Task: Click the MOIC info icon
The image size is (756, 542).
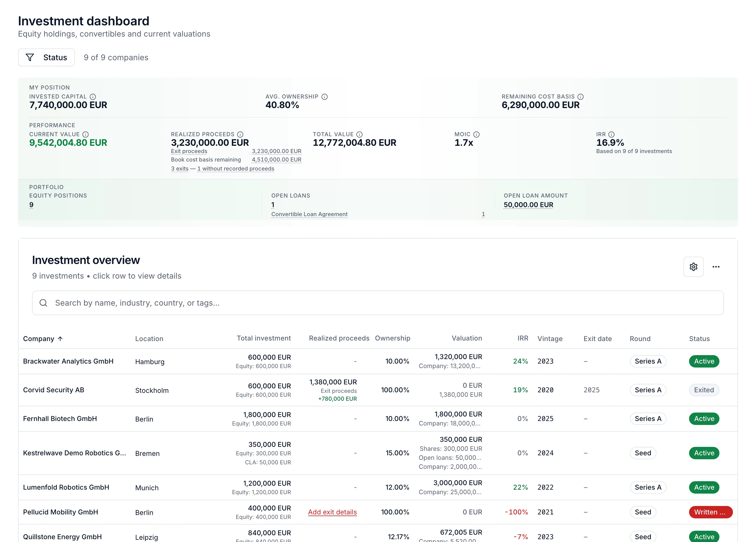Action: click(x=477, y=135)
